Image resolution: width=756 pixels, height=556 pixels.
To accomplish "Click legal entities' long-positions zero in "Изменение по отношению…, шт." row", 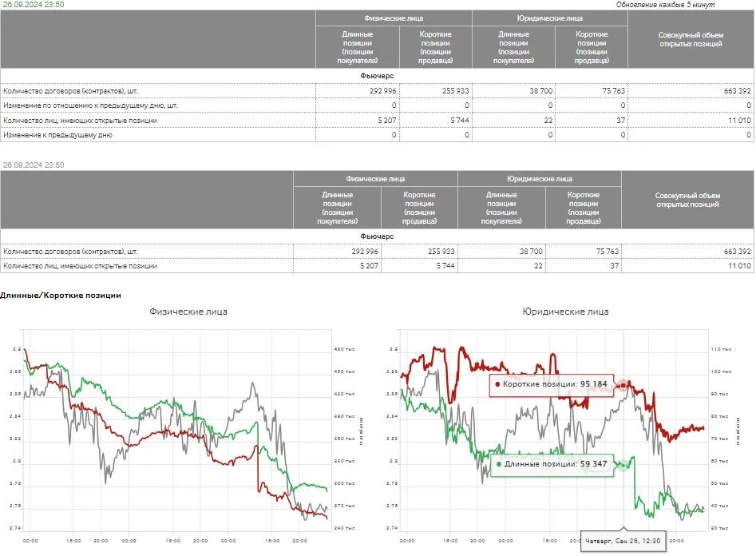I will (550, 105).
